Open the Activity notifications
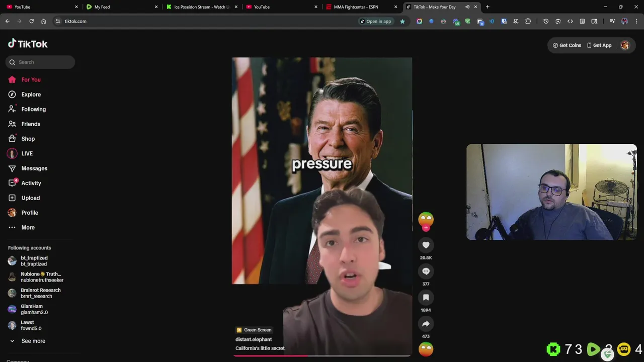The image size is (644, 362). [x=24, y=183]
